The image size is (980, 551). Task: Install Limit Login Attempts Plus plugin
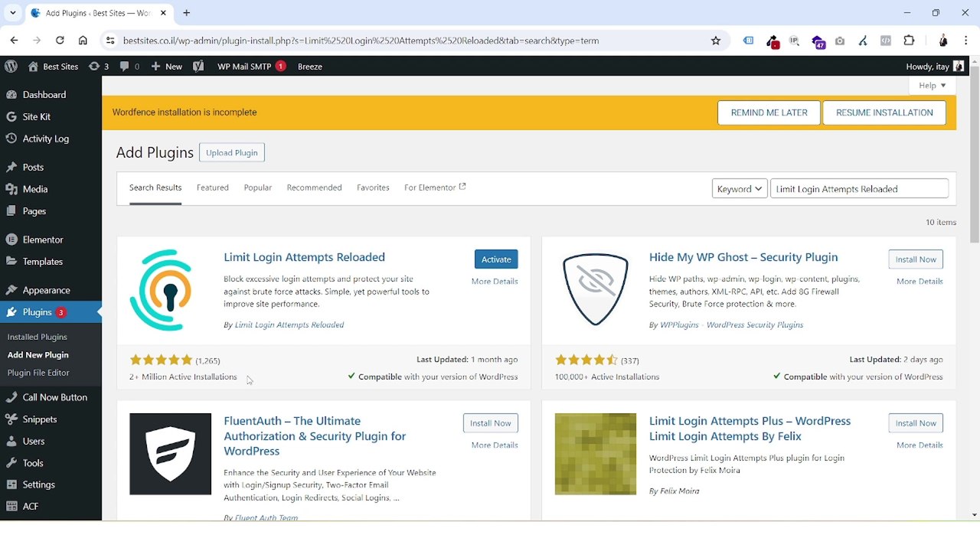click(916, 423)
